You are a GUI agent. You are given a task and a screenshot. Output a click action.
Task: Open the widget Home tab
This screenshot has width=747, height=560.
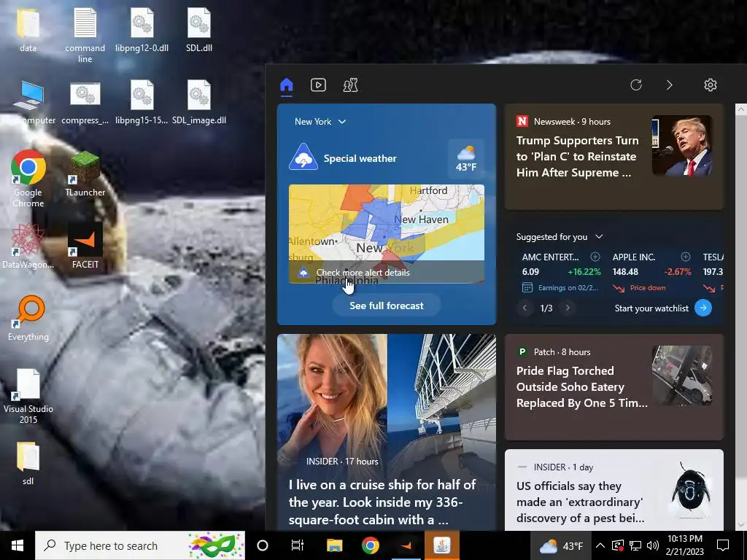coord(286,85)
